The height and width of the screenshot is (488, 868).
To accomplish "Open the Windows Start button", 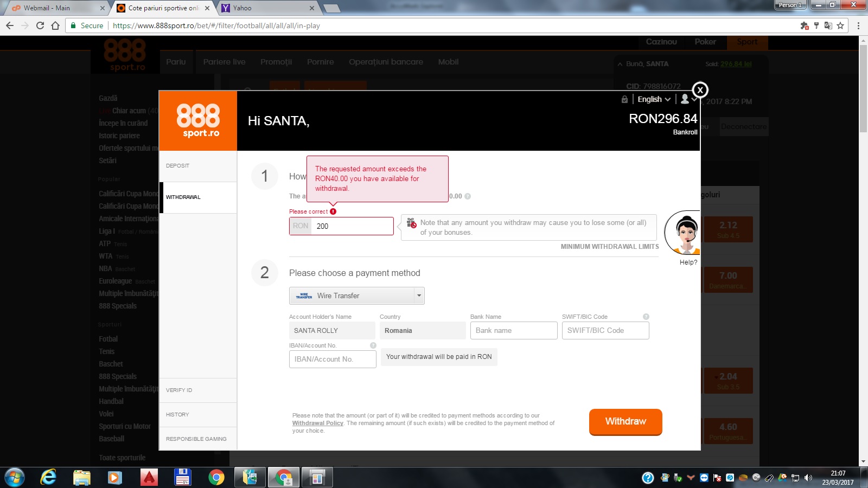I will click(14, 478).
